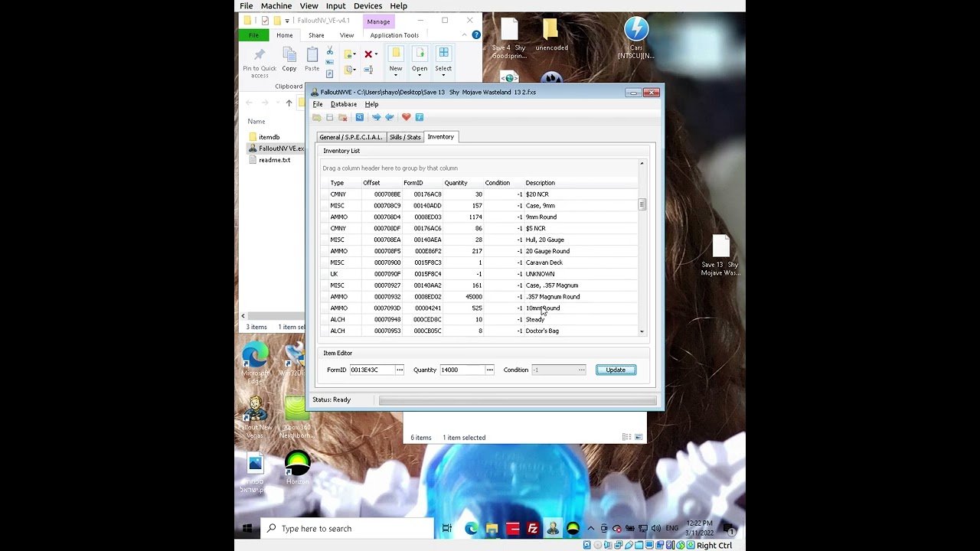The image size is (980, 551).
Task: Click the Cut scissors icon in File Explorer
Action: tap(330, 52)
